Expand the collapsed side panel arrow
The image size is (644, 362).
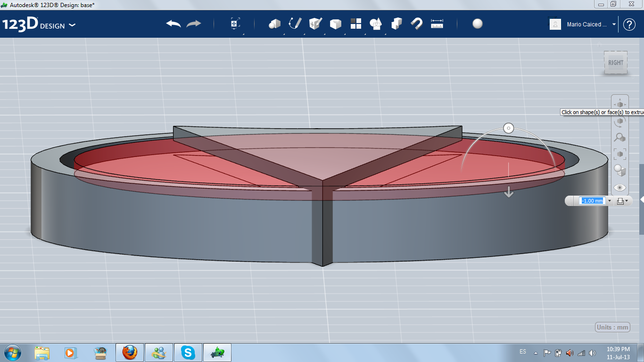(x=642, y=200)
